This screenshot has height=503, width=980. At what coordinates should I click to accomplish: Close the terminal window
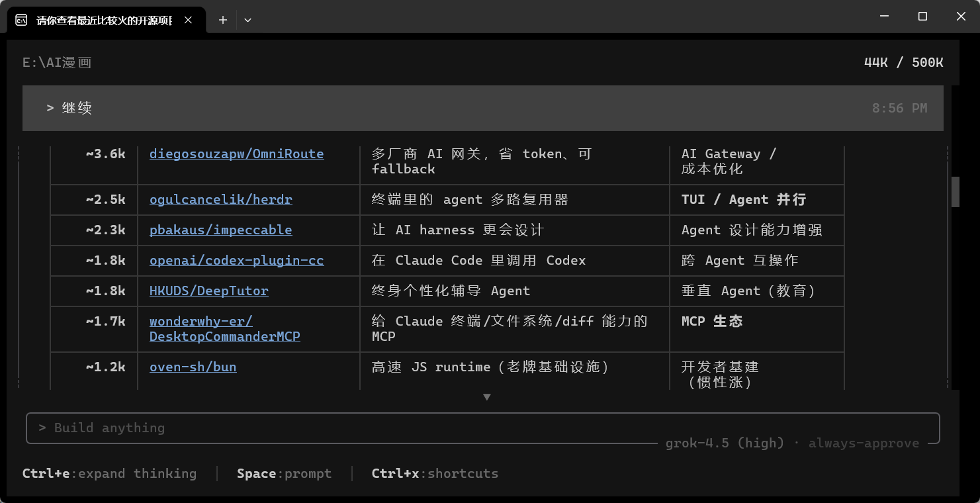[961, 17]
